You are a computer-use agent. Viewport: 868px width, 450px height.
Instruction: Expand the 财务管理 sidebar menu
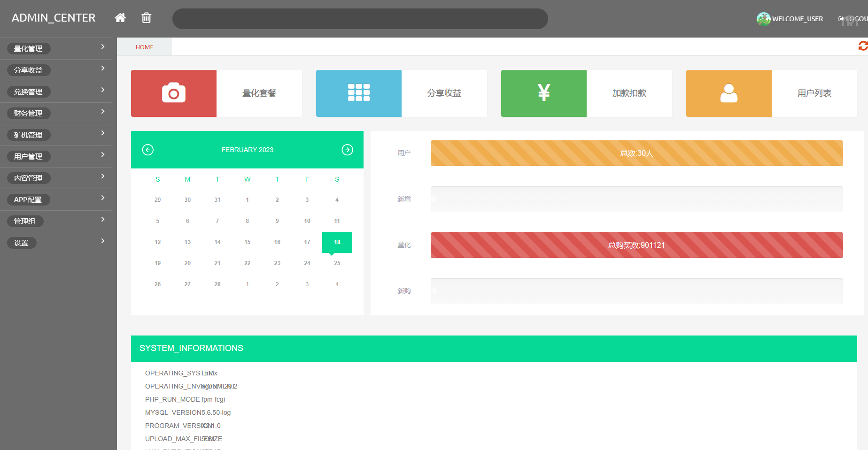click(56, 113)
